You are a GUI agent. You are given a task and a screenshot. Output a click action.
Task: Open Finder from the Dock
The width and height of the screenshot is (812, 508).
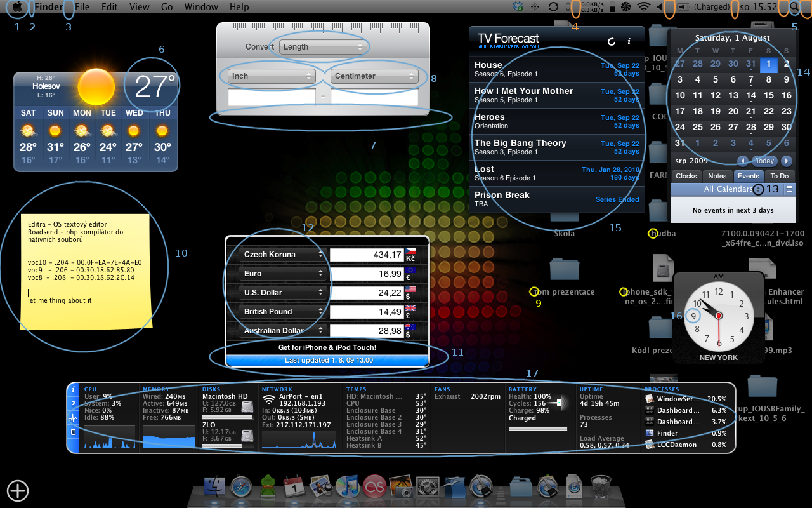click(x=215, y=486)
